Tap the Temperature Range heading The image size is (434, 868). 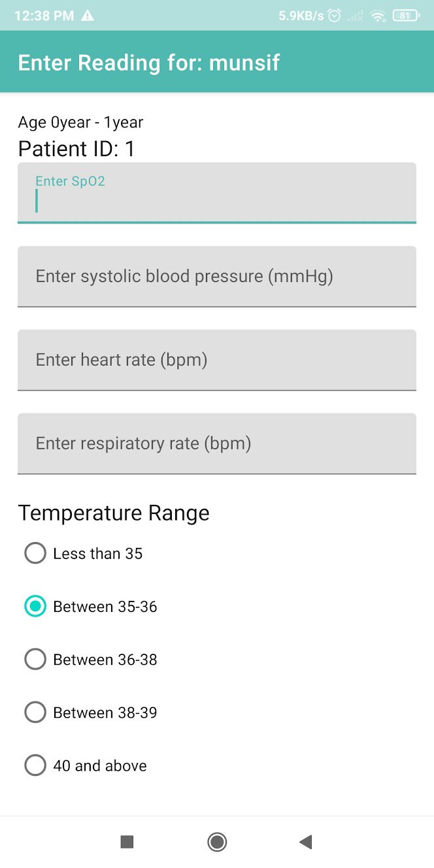coord(114,513)
